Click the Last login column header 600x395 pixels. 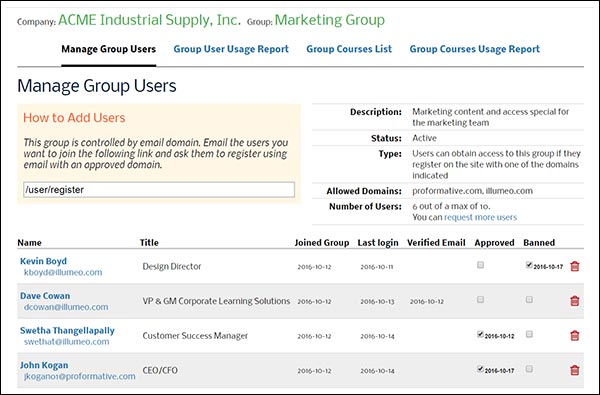378,243
